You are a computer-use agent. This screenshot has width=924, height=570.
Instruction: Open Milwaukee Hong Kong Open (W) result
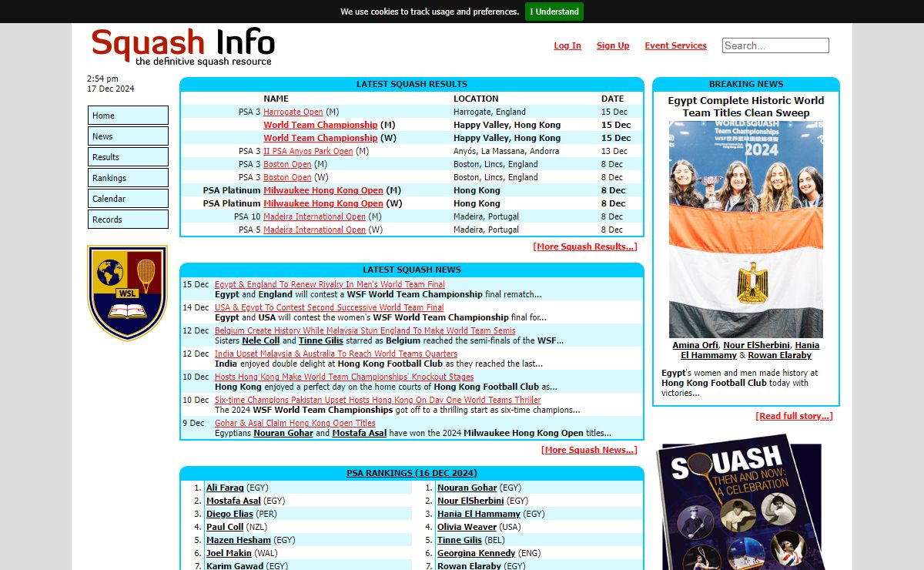(x=323, y=203)
